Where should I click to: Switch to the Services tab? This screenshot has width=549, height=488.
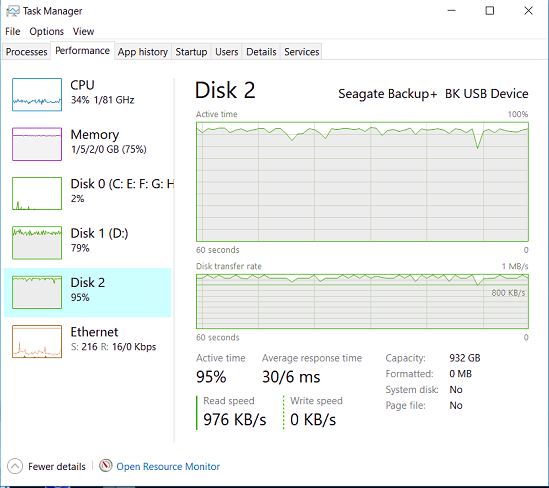tap(301, 52)
